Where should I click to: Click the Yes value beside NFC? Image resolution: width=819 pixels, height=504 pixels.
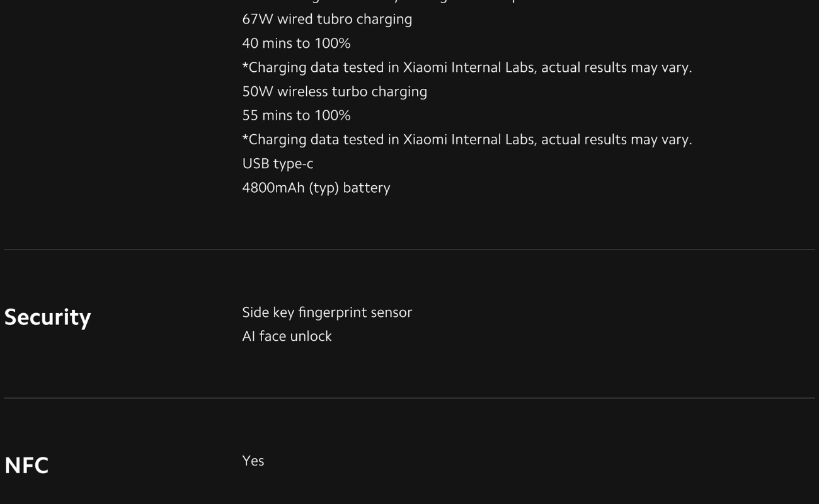click(253, 461)
